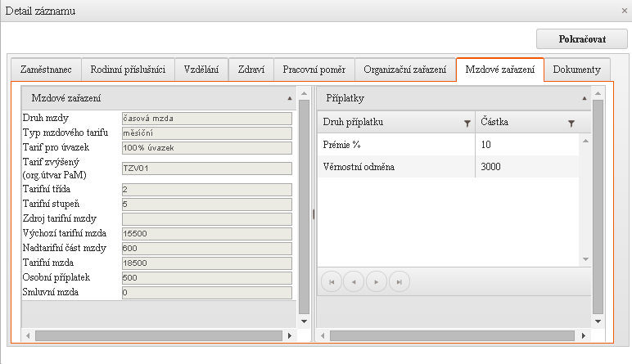
Task: Click the Tarifní mzda input field
Action: (x=205, y=263)
